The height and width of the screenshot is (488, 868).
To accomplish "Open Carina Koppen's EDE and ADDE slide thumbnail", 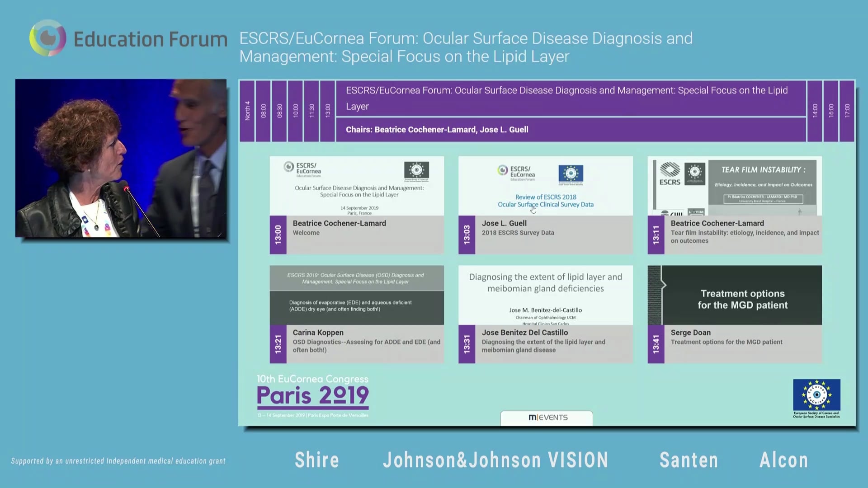I will [x=357, y=295].
